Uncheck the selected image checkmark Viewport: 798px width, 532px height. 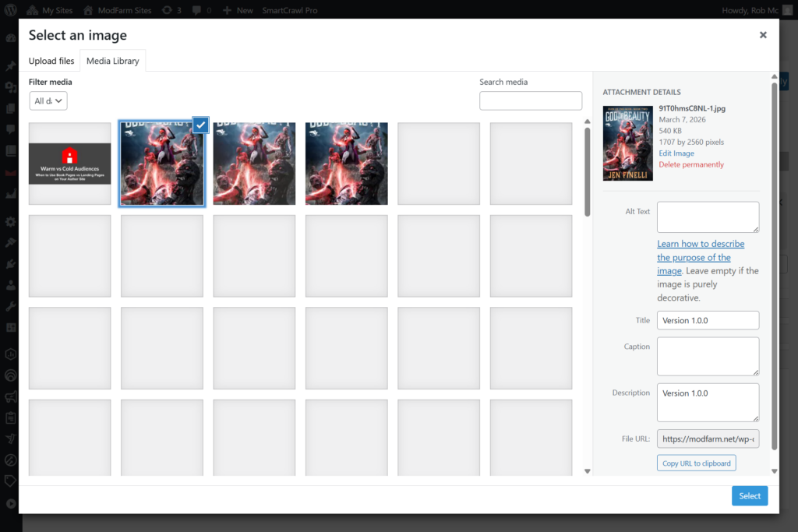pyautogui.click(x=200, y=125)
